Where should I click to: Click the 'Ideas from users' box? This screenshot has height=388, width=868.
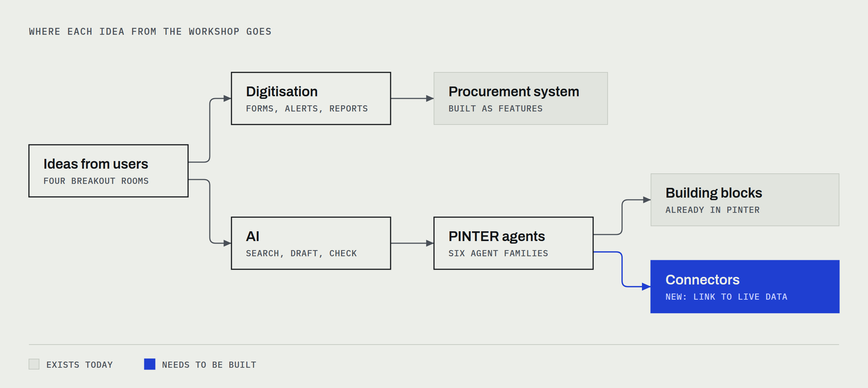pyautogui.click(x=109, y=171)
